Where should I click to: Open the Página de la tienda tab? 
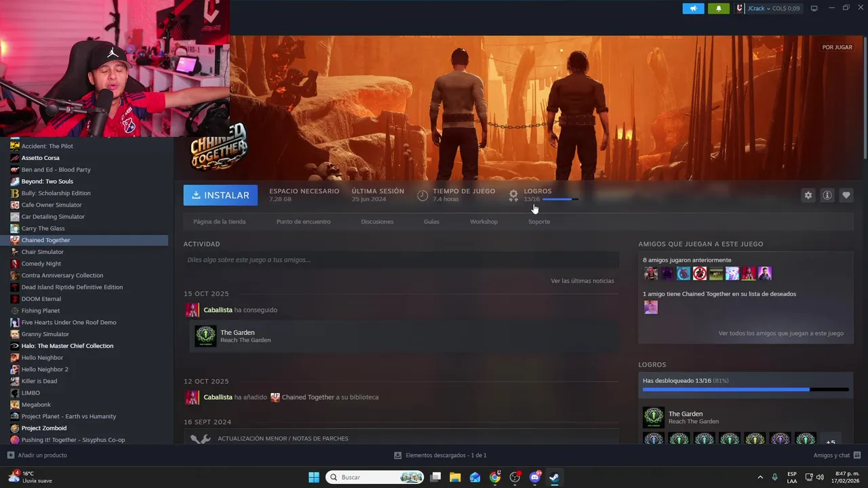219,222
